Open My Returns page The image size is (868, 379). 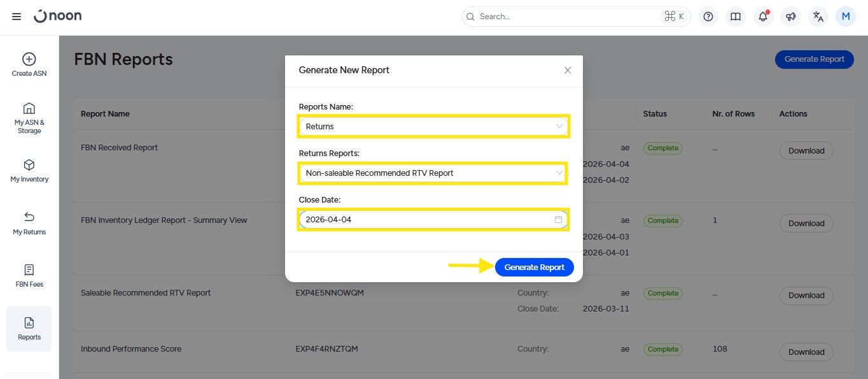click(29, 223)
